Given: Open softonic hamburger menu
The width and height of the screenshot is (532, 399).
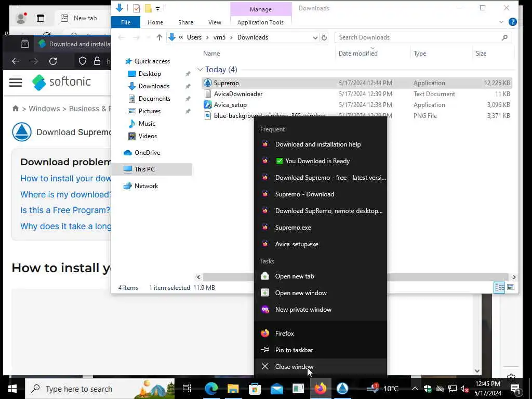Looking at the screenshot, I should point(16,82).
